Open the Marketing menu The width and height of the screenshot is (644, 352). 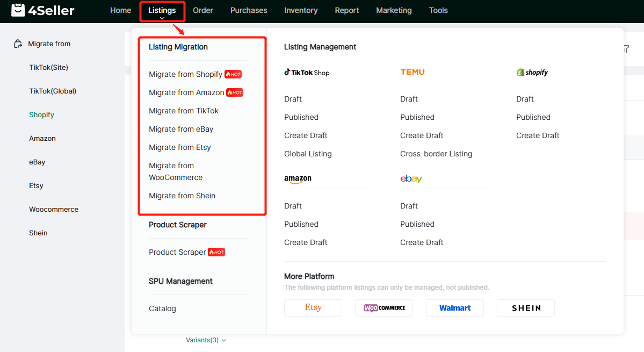(x=394, y=10)
